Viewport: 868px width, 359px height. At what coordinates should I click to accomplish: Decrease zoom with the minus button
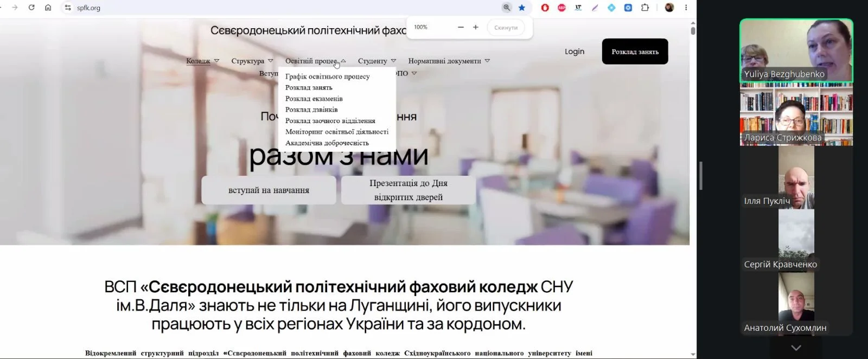tap(461, 27)
